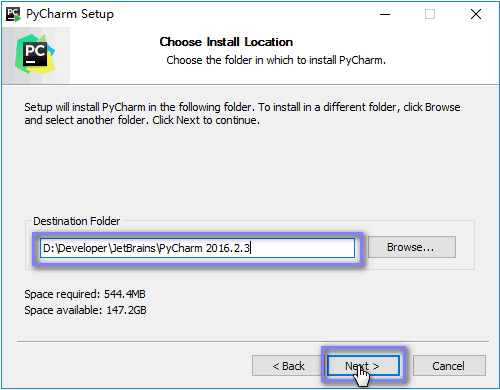Minimize the PyCharm Setup window
Viewport: 500px width, 390px height.
click(x=385, y=14)
